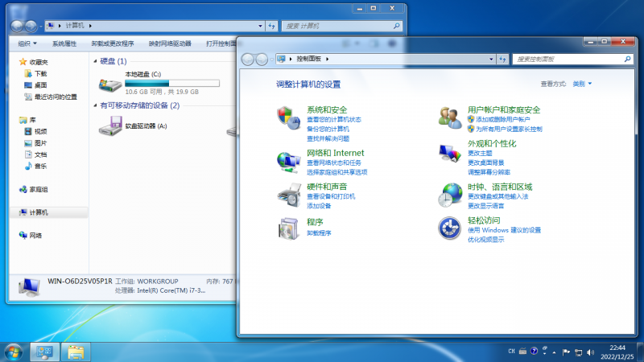
Task: Click the Action Center flag tray icon
Action: [566, 352]
